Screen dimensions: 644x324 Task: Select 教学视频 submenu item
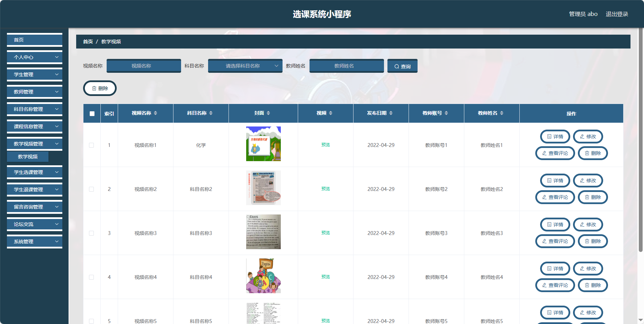coord(28,157)
